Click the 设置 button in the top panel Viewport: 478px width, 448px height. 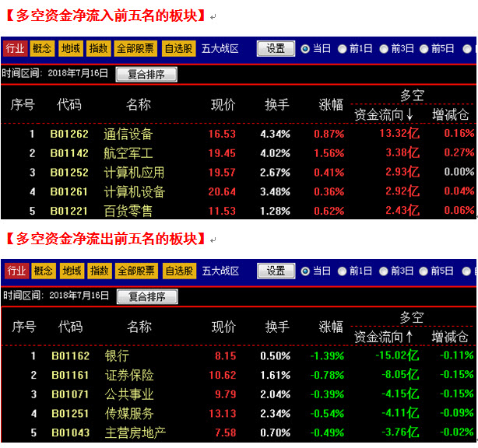click(x=276, y=48)
